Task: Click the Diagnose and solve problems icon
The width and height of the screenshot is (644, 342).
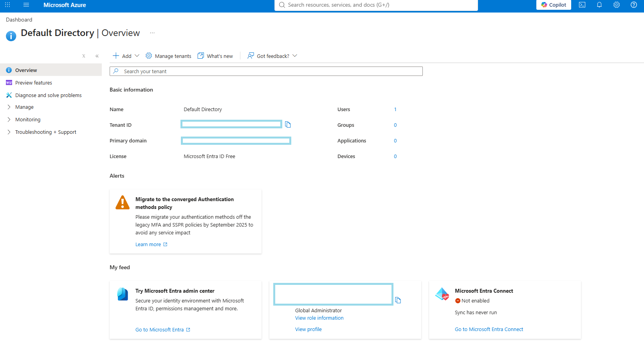Action: click(9, 95)
